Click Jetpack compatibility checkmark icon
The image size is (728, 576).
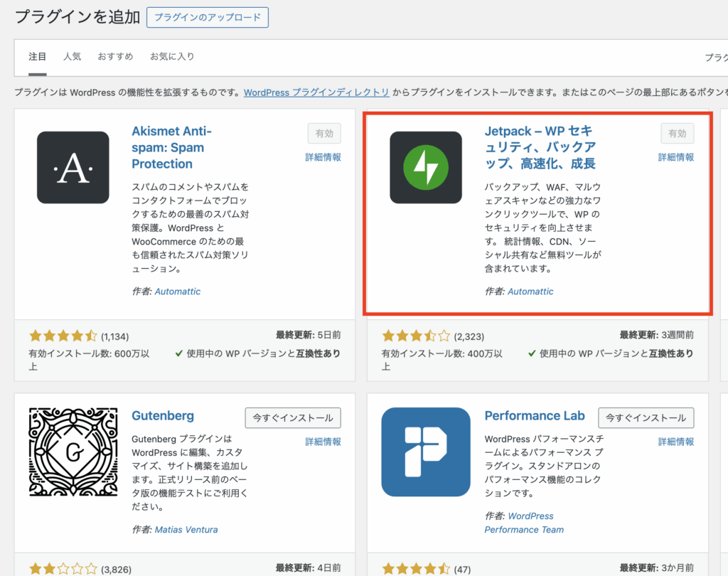point(532,353)
